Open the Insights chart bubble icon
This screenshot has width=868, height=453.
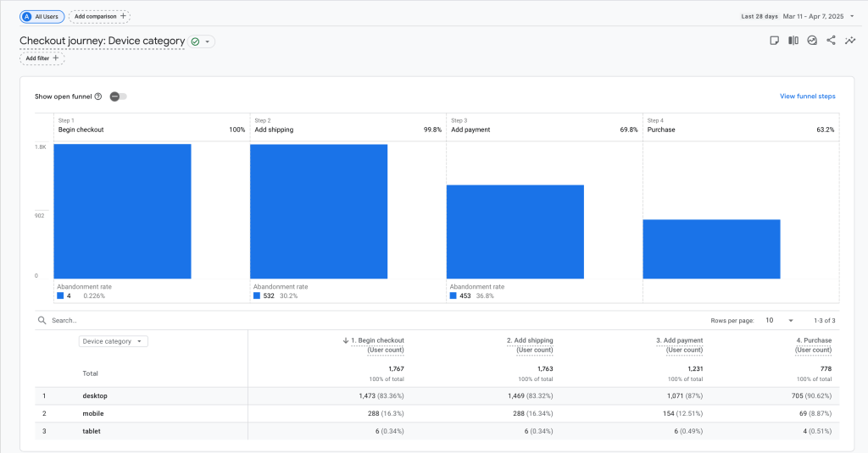tap(812, 41)
